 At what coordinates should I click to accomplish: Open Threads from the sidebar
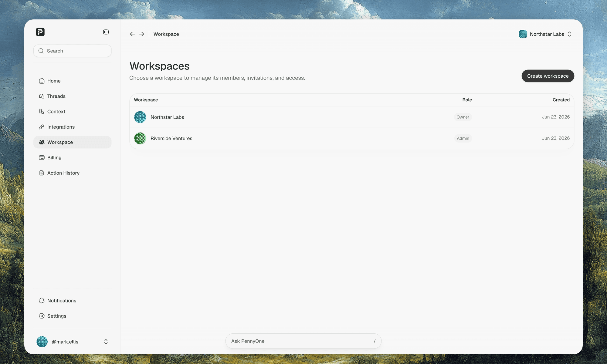(x=72, y=96)
